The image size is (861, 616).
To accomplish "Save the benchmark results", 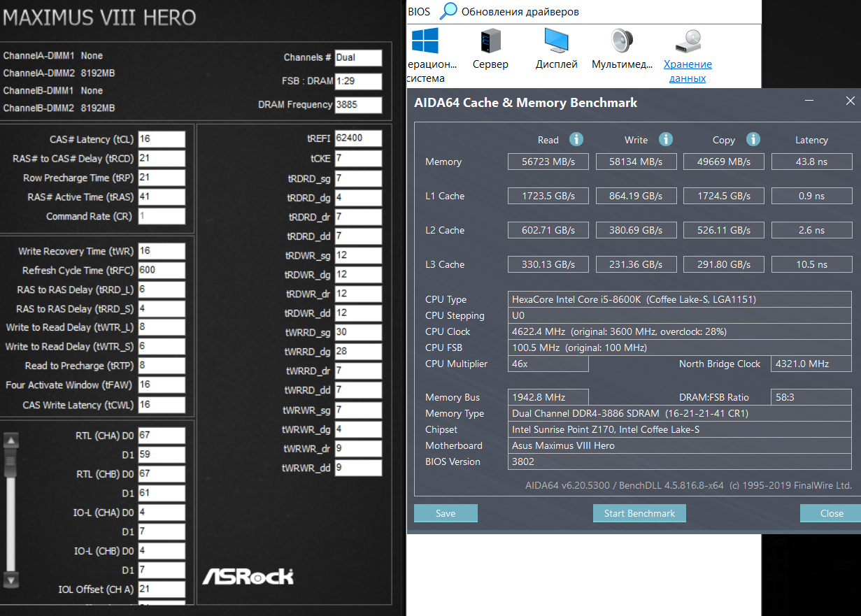I will click(x=446, y=513).
